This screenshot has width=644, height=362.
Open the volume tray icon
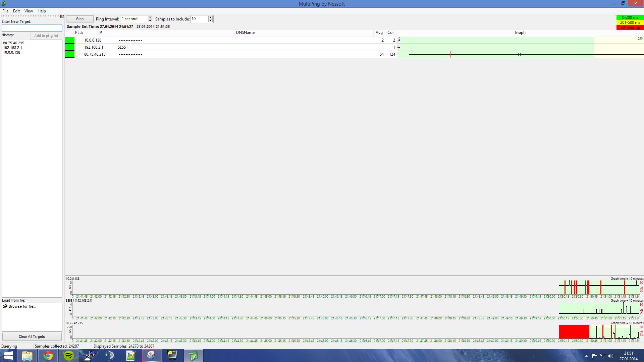610,356
